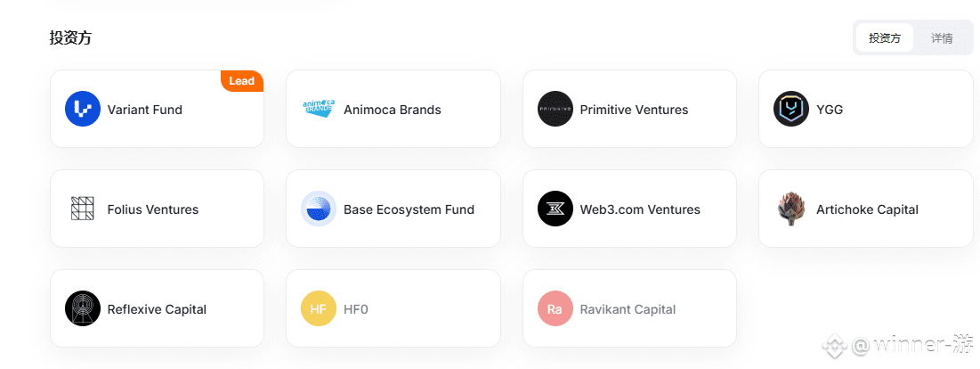Click the Variant Fund blue logo icon

tap(83, 109)
